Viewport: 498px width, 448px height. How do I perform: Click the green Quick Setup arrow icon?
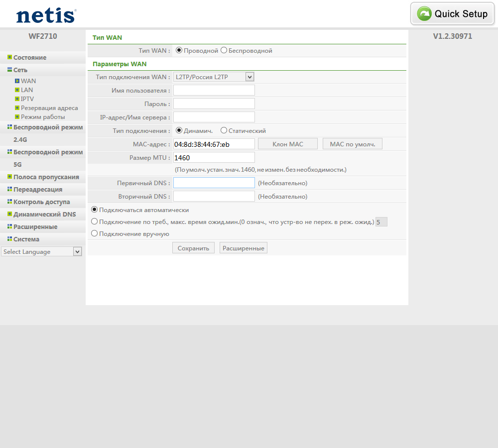point(424,13)
